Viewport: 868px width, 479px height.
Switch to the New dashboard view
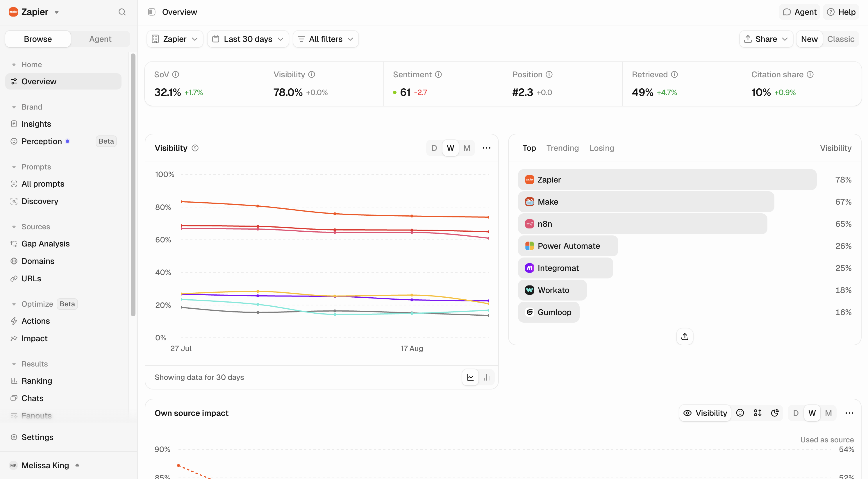pyautogui.click(x=809, y=39)
